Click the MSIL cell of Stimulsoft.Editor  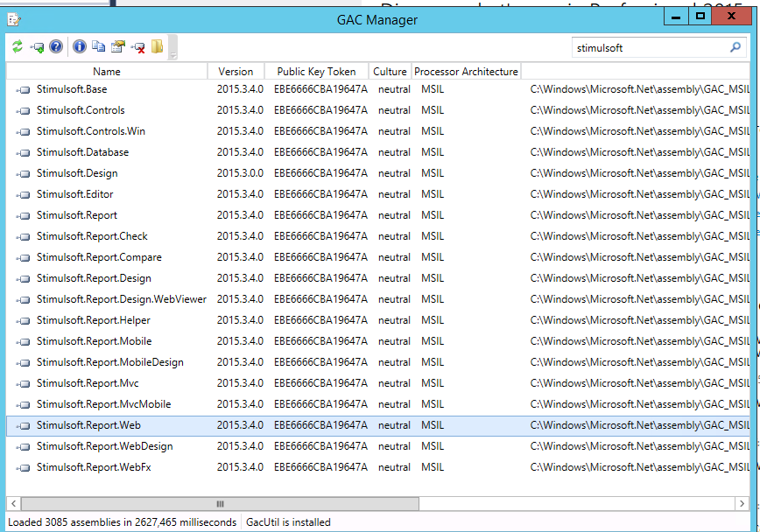point(433,194)
